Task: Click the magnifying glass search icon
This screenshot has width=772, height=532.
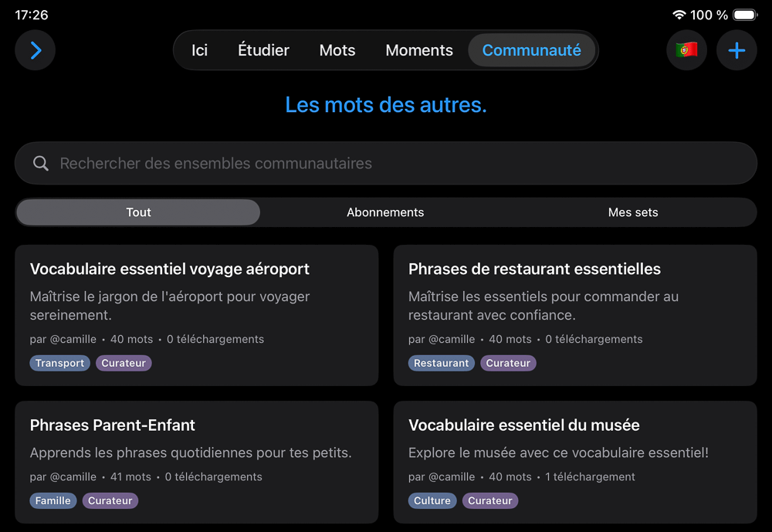Action: tap(41, 164)
